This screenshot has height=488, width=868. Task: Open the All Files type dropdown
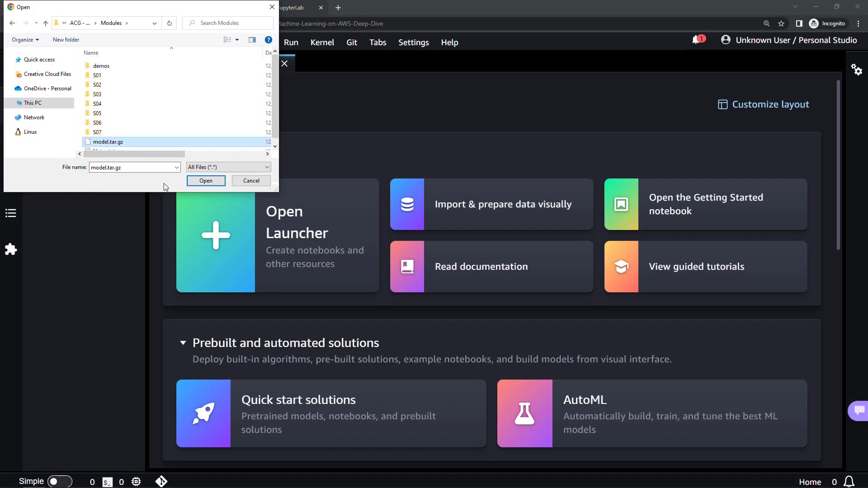[228, 167]
